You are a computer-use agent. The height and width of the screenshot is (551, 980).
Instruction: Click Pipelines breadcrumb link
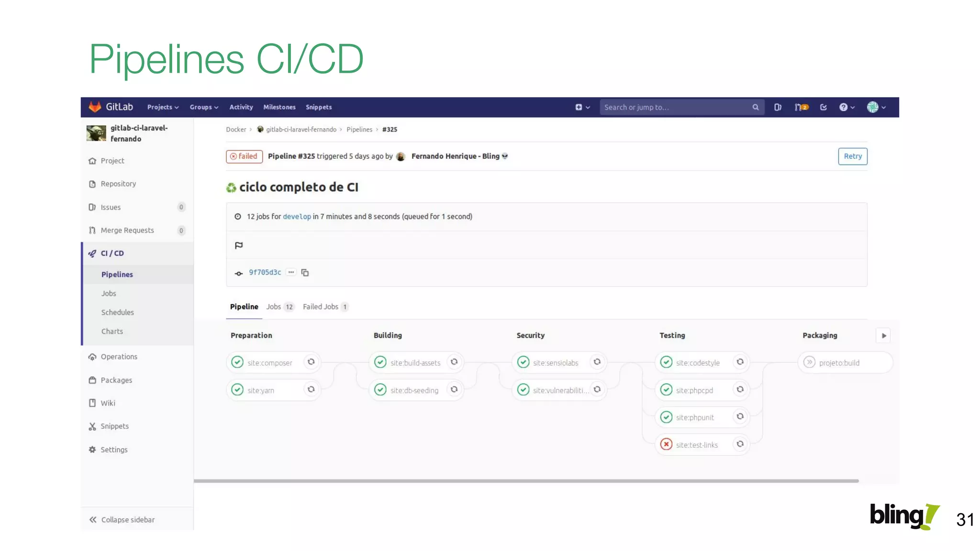(x=359, y=130)
